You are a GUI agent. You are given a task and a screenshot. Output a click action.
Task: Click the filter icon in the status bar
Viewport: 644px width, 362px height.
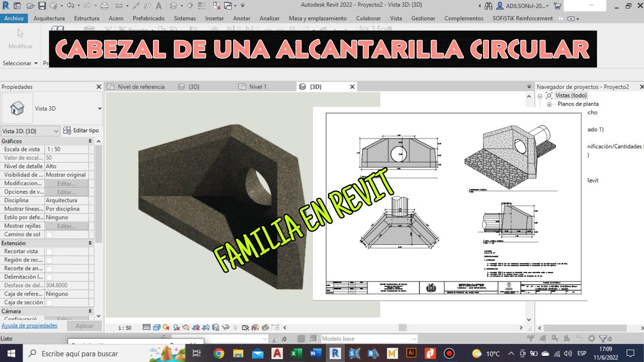tap(603, 339)
